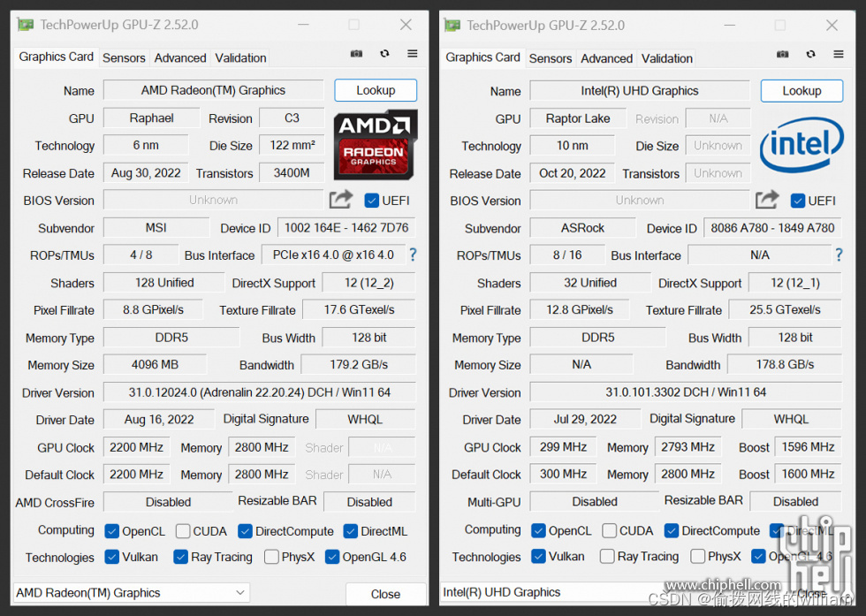Click Release Date value Oct 20, 2022
The height and width of the screenshot is (616, 866).
[x=573, y=173]
